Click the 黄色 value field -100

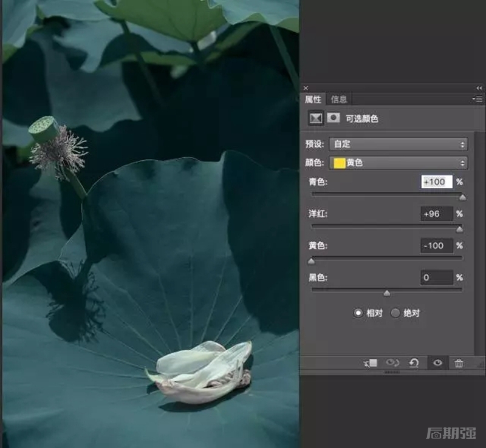[436, 246]
